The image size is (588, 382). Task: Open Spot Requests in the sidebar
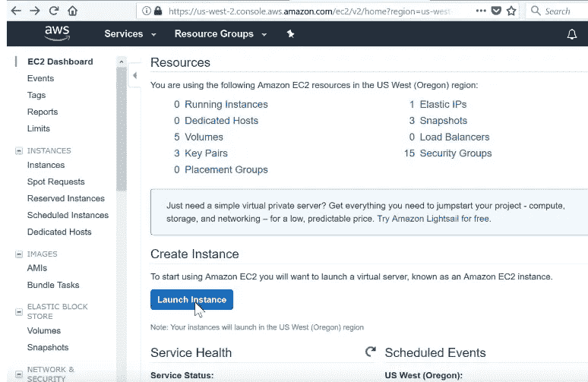click(x=56, y=182)
